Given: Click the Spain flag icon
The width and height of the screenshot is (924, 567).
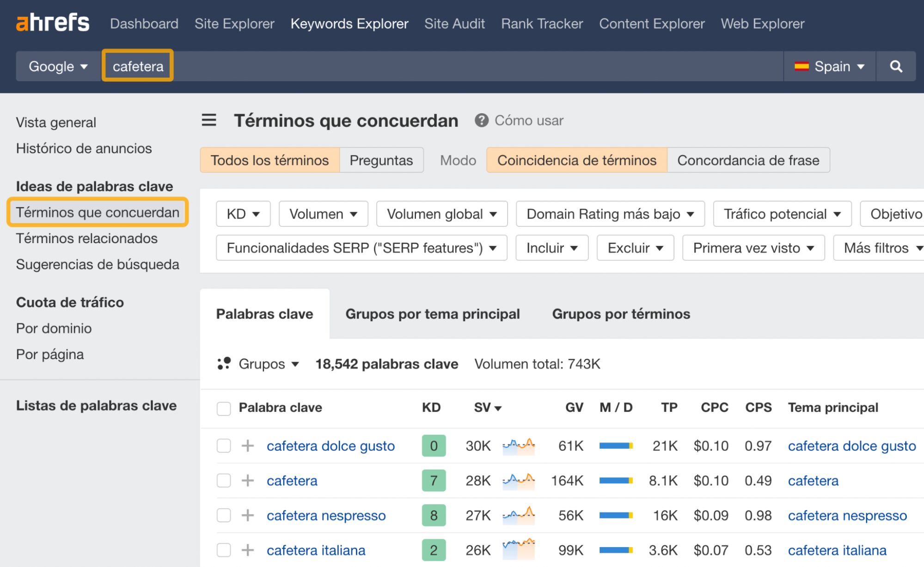Looking at the screenshot, I should click(x=802, y=66).
